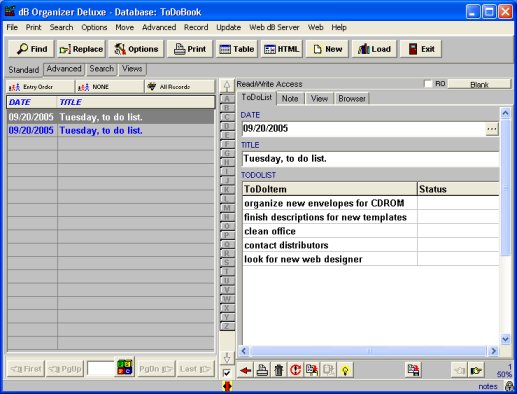Screen dimensions: 517x394
Task: Click the 'clean office' to-do item
Action: pos(330,231)
